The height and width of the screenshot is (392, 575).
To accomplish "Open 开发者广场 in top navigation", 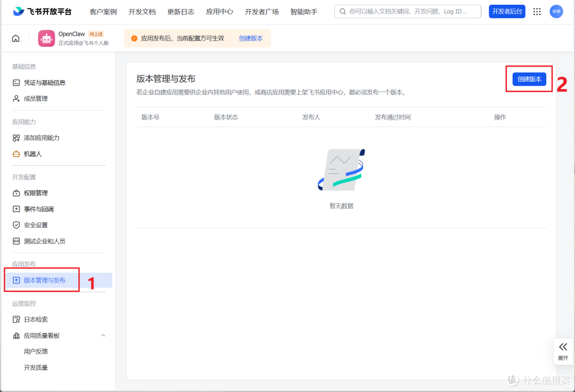I will pyautogui.click(x=262, y=12).
